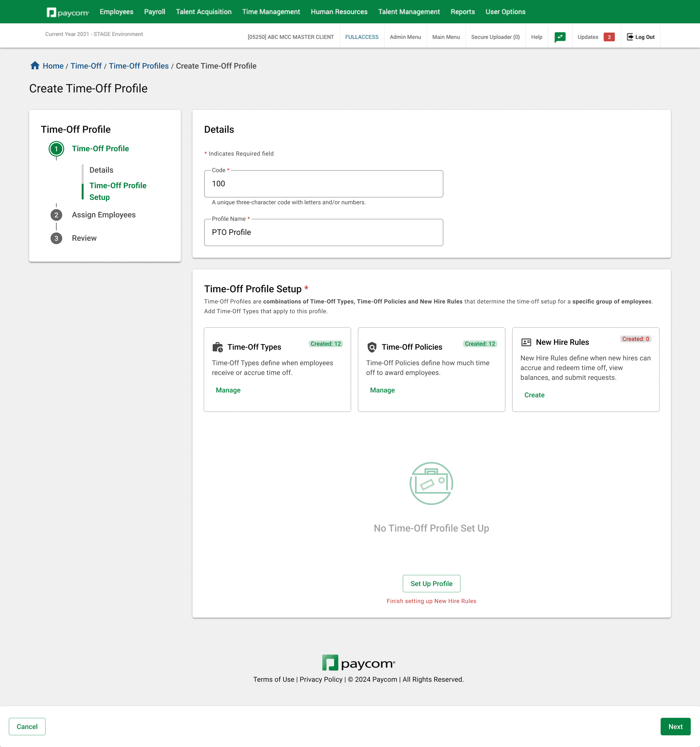Open the Time Management menu

pos(271,12)
